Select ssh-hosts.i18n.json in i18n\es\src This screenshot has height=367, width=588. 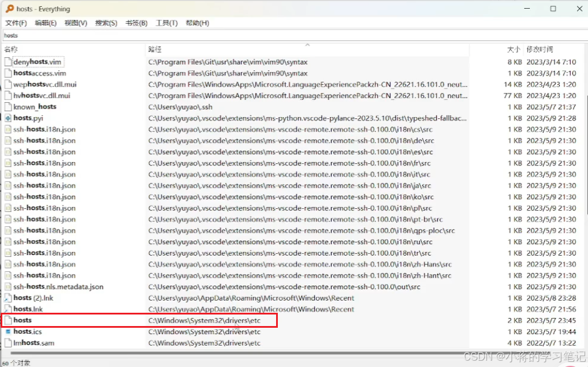coord(44,152)
